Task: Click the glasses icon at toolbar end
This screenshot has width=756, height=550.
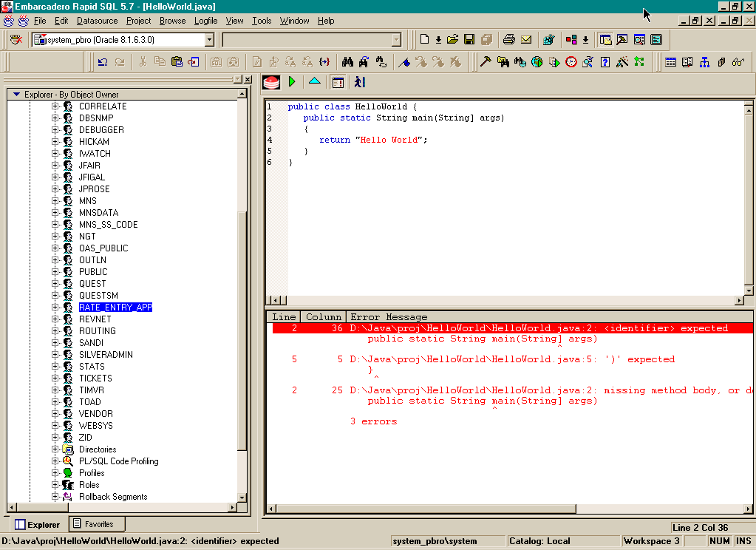Action: [x=738, y=62]
